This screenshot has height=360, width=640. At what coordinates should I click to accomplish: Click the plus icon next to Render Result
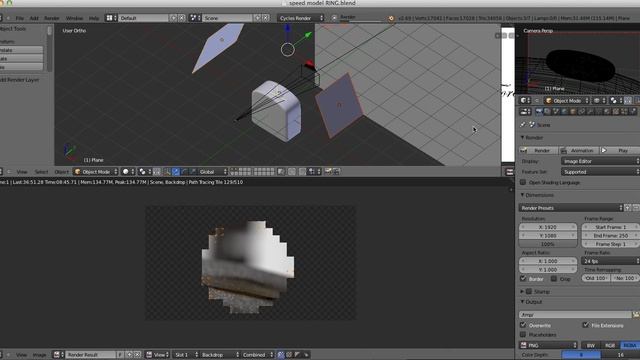point(129,355)
